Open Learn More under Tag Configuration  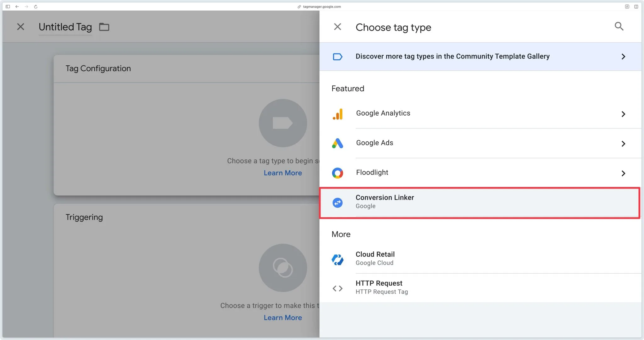click(x=283, y=173)
